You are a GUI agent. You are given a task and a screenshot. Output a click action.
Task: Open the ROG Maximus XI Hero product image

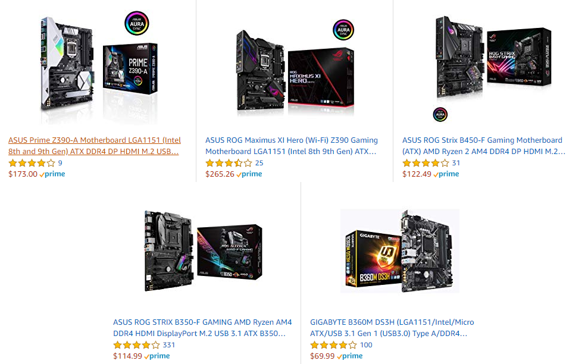[x=295, y=68]
